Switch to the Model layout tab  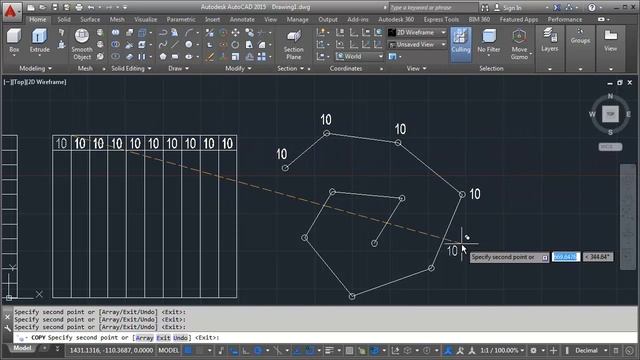coord(22,348)
